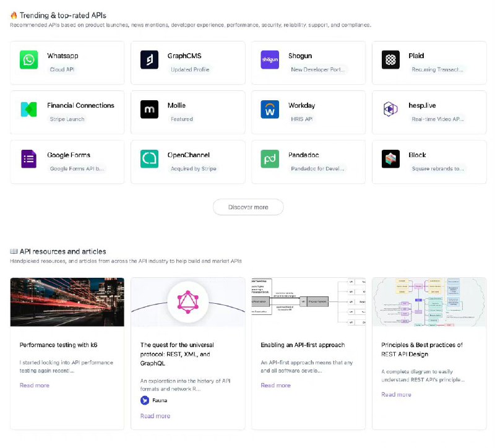Screen dimensions: 495x448
Task: Click Read more under the GraphQL protocol article
Action: pos(155,415)
